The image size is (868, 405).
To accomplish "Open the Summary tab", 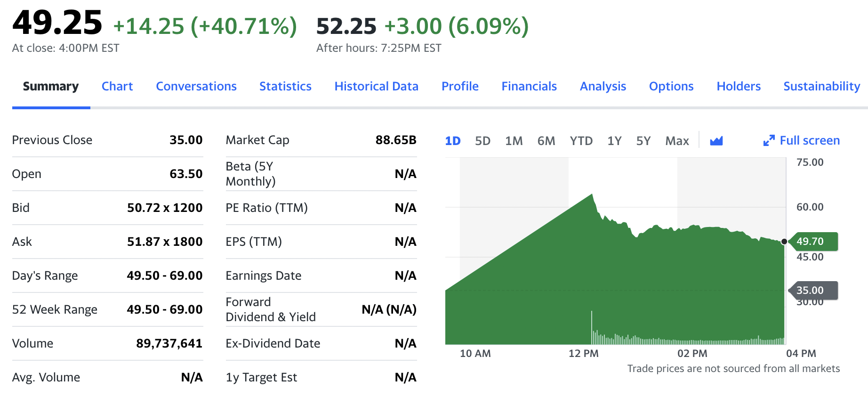I will coord(51,86).
